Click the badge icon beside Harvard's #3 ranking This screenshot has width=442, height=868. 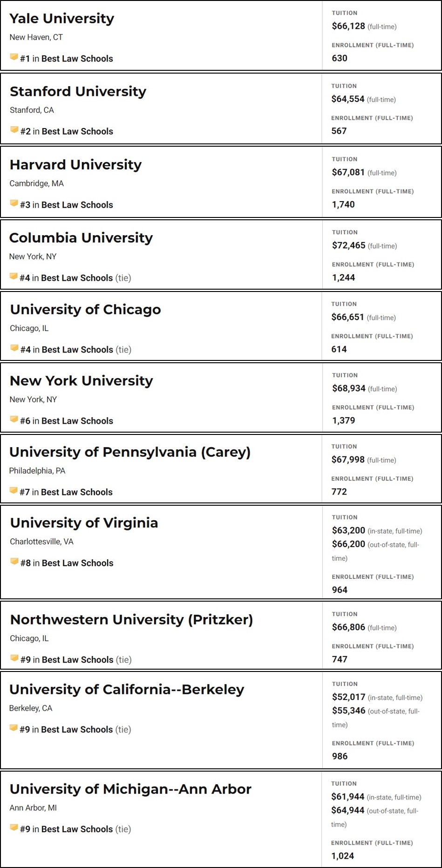point(14,203)
